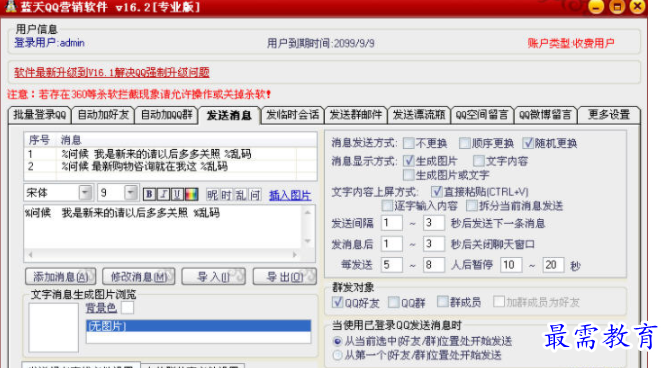This screenshot has height=368, width=666.
Task: Open the V16.1 upgrade notice link
Action: (x=112, y=72)
